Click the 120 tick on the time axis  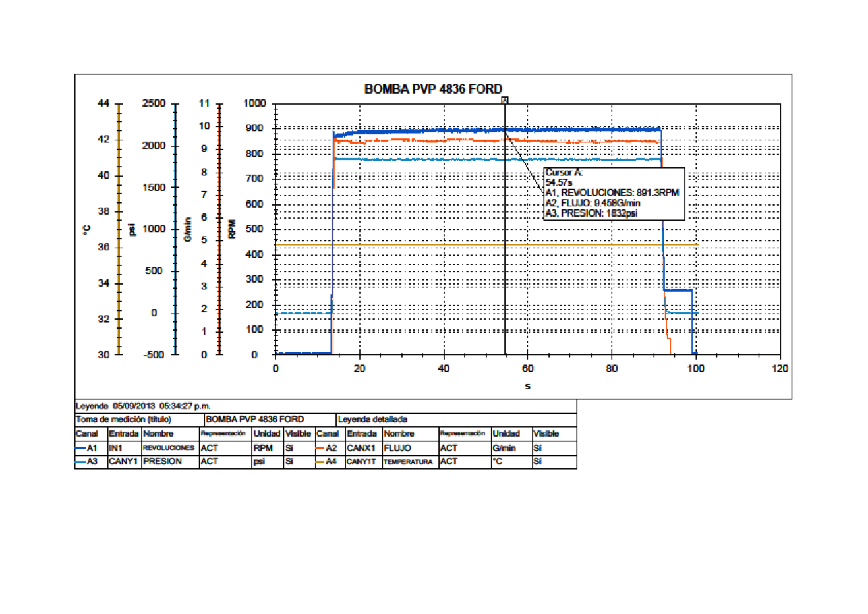click(780, 368)
